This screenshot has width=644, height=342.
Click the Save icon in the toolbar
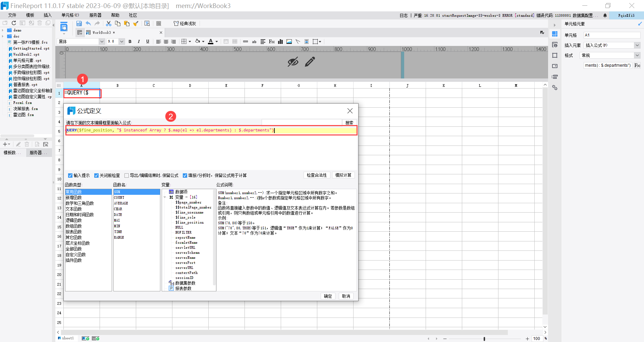click(79, 23)
